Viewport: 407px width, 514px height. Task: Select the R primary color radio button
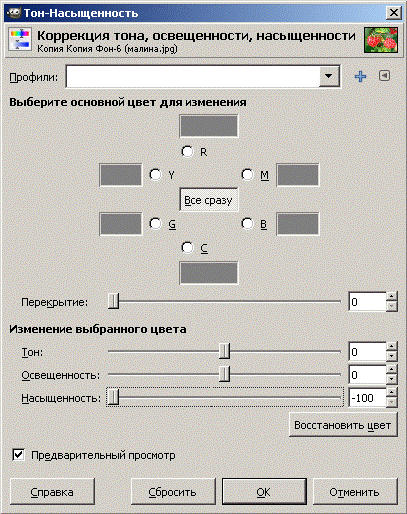tap(187, 152)
